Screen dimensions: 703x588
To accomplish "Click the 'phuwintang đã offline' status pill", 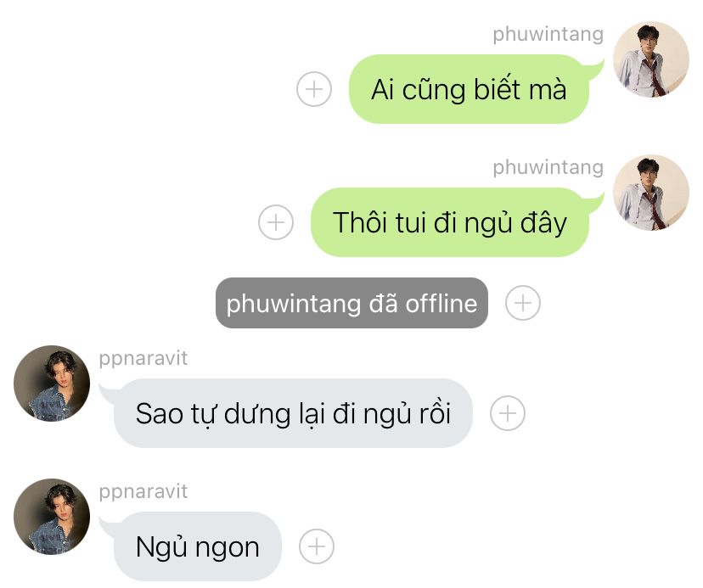I will pos(352,303).
